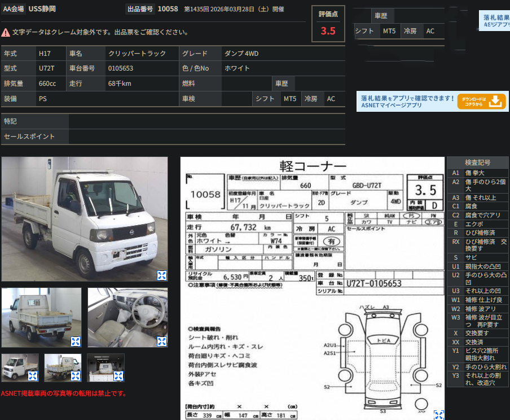Screen dimensions: 510x420
Task: Click the 車歴 label in top-right panel
Action: 381,16
